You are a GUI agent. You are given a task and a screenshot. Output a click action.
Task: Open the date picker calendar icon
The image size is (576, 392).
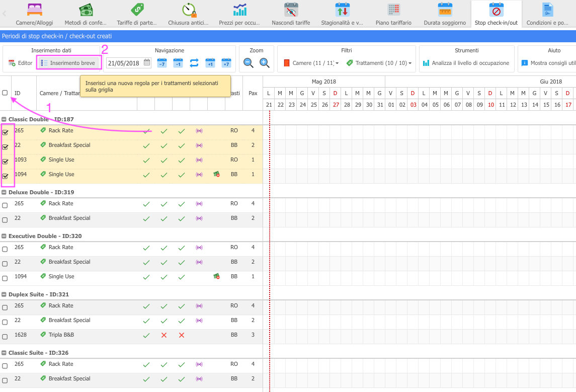tap(147, 63)
